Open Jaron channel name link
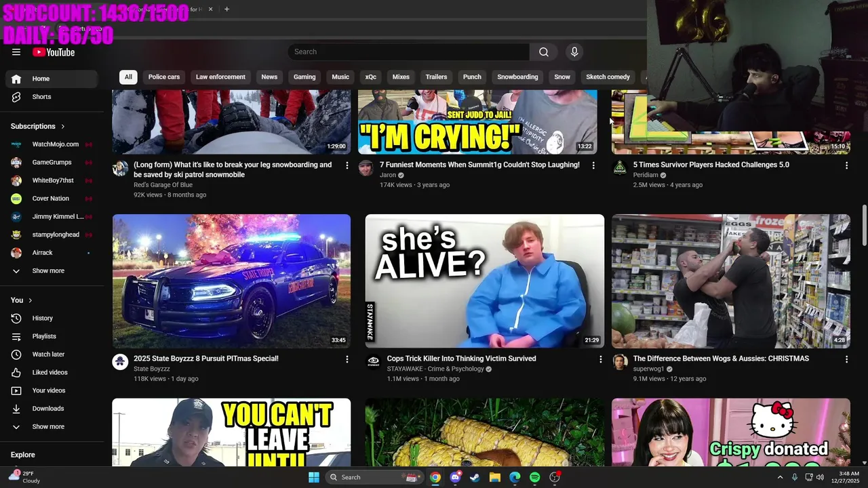Image resolution: width=868 pixels, height=488 pixels. tap(388, 175)
